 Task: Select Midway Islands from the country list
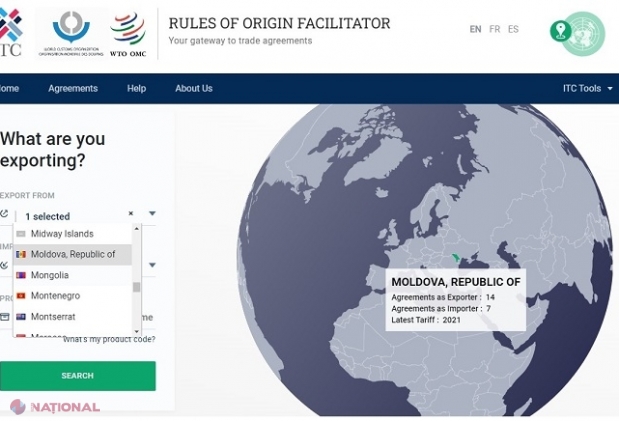click(x=73, y=234)
